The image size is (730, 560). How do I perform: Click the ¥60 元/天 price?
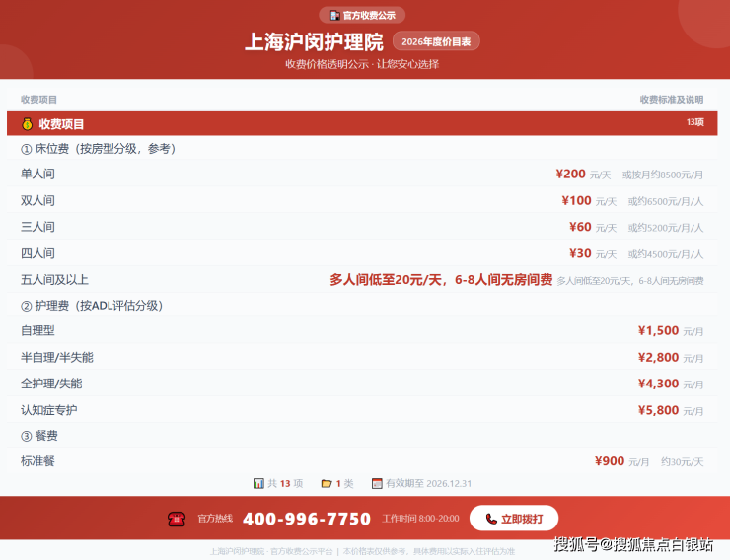pyautogui.click(x=593, y=227)
